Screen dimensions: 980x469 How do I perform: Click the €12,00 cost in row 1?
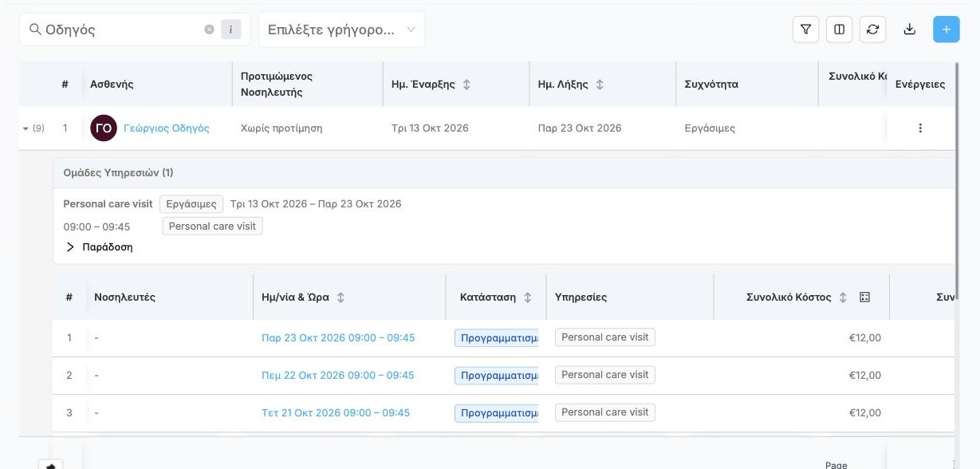[865, 338]
